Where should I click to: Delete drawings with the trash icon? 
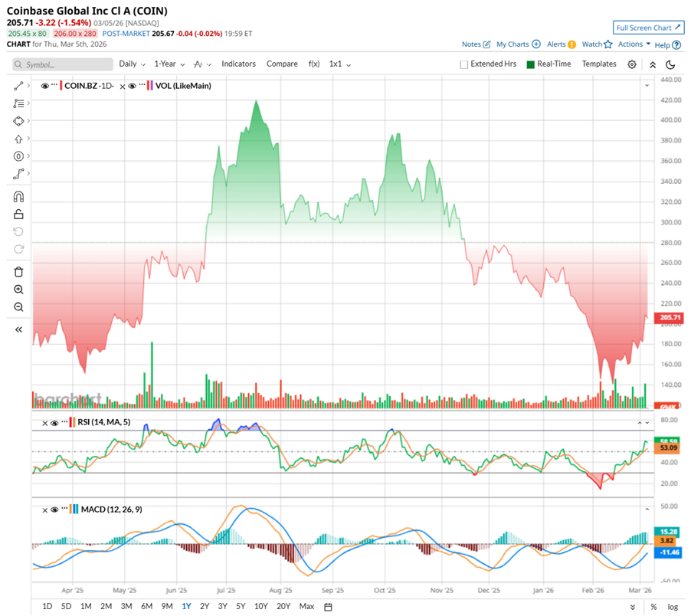click(18, 272)
